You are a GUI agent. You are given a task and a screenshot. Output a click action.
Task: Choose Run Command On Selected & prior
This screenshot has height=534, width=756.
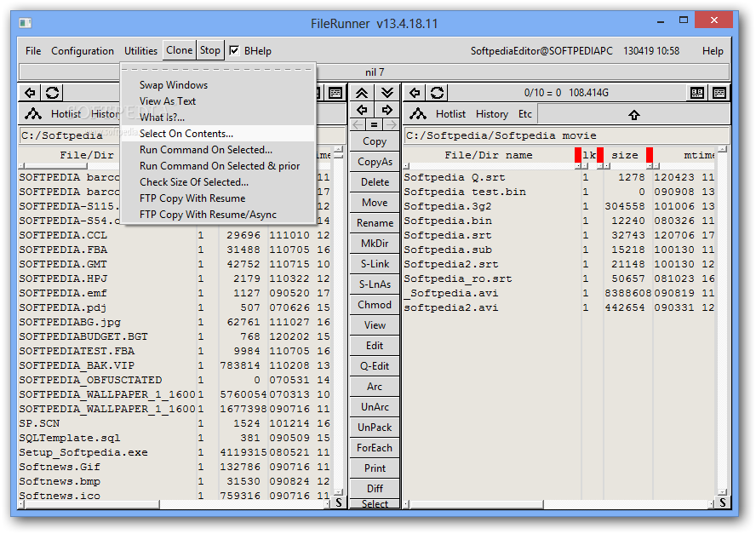point(218,166)
